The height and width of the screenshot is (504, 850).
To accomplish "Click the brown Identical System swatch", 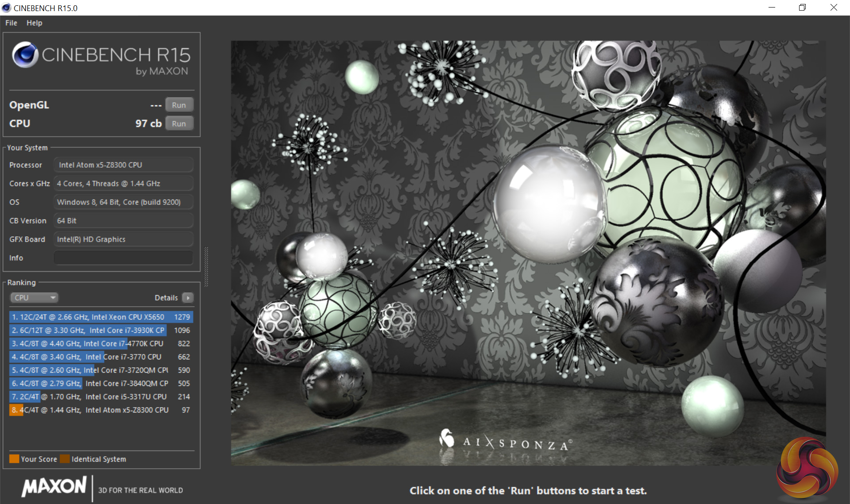I will (x=65, y=459).
